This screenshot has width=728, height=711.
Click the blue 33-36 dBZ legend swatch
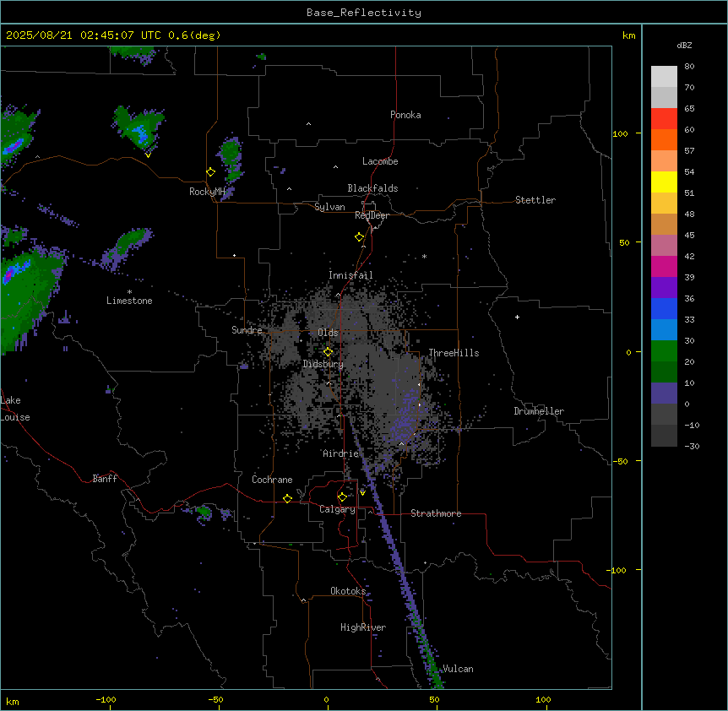click(664, 308)
